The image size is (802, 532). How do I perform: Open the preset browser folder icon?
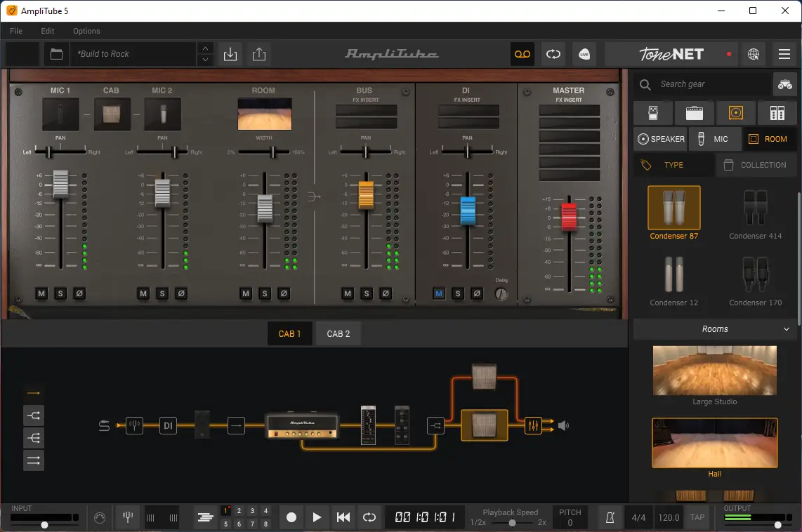56,54
